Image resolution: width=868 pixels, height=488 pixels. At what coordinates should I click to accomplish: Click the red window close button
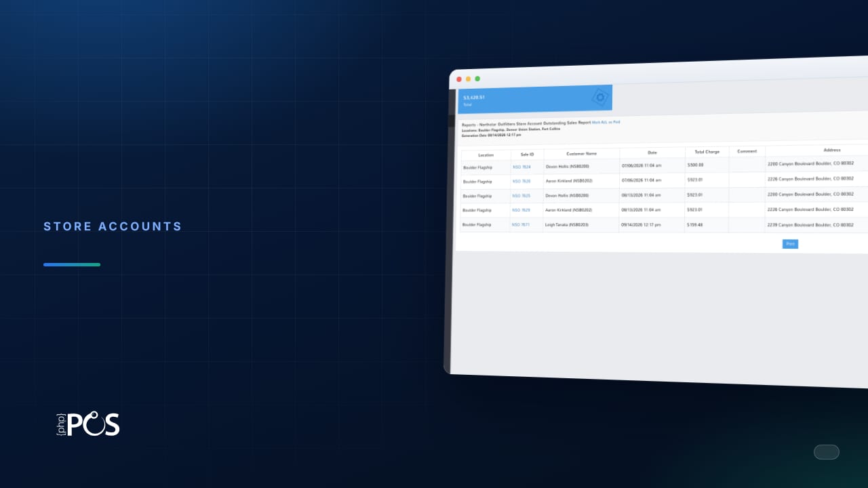click(459, 79)
